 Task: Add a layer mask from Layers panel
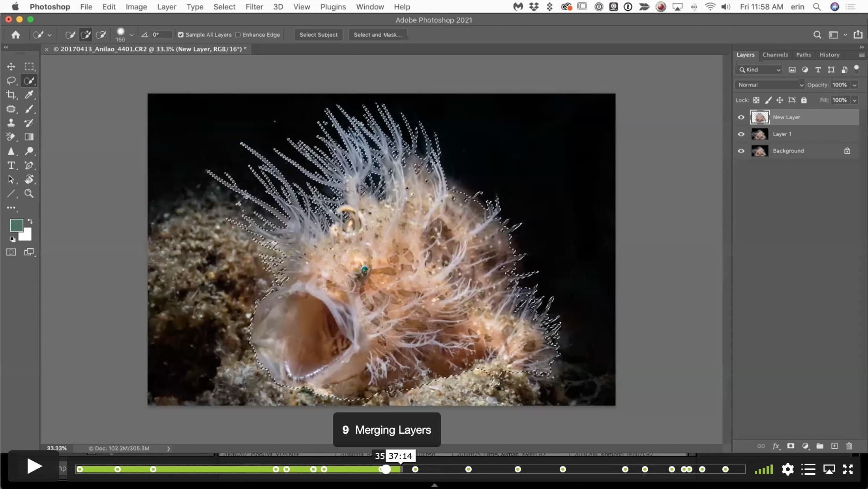pos(791,446)
